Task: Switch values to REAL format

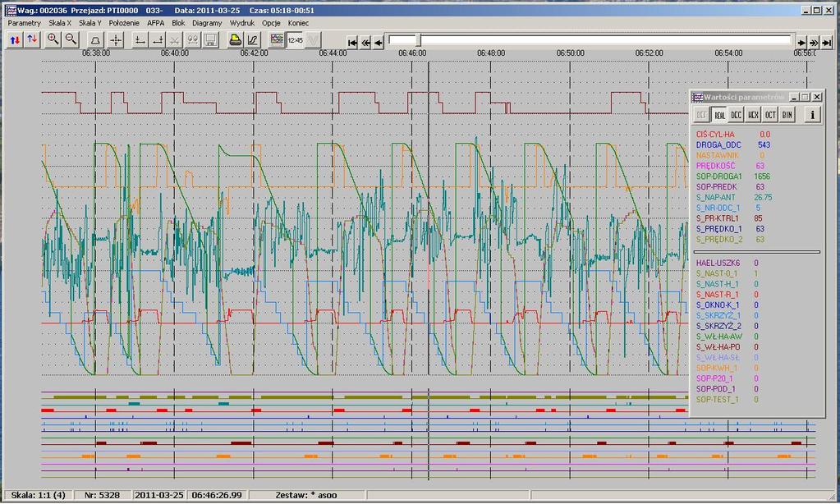Action: point(719,115)
